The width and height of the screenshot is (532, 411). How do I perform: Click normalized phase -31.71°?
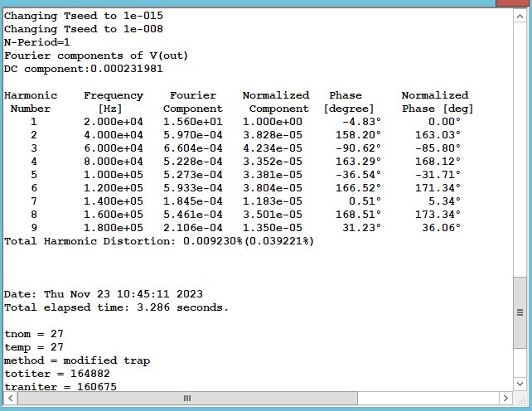438,175
